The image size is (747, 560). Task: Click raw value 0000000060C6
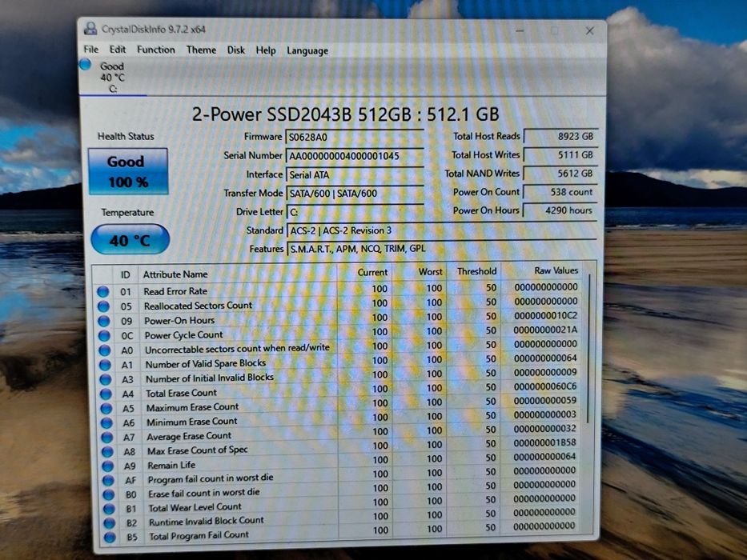[545, 386]
